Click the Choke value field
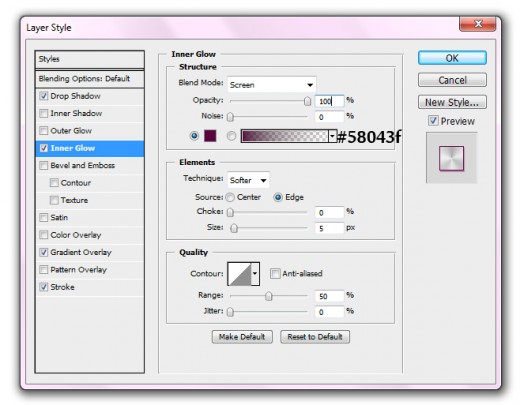The width and height of the screenshot is (520, 405). pyautogui.click(x=329, y=212)
